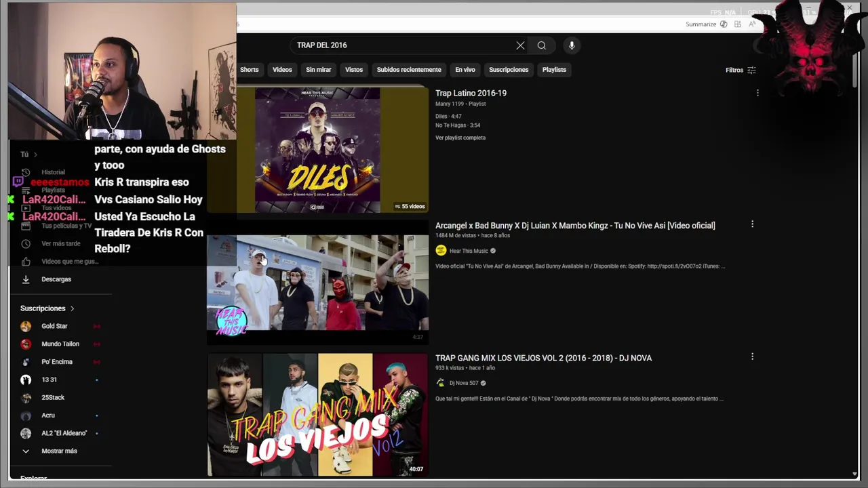868x488 pixels.
Task: Click the Tu No Vive Asi video description text
Action: [x=580, y=266]
